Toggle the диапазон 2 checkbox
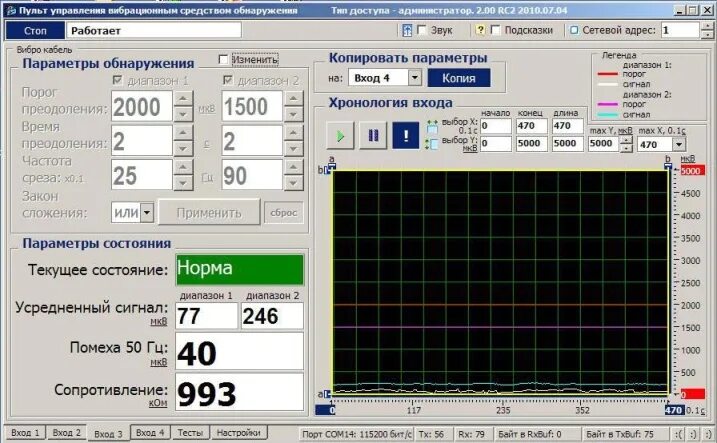717x443 pixels. coord(228,80)
